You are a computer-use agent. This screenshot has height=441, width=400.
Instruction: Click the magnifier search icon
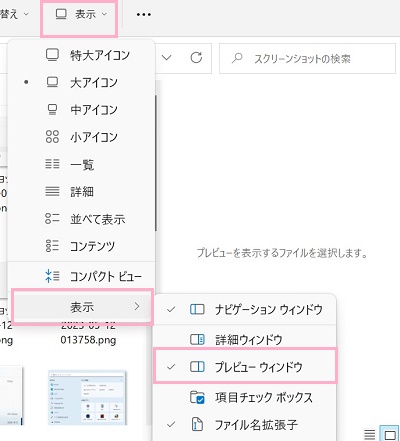click(237, 58)
